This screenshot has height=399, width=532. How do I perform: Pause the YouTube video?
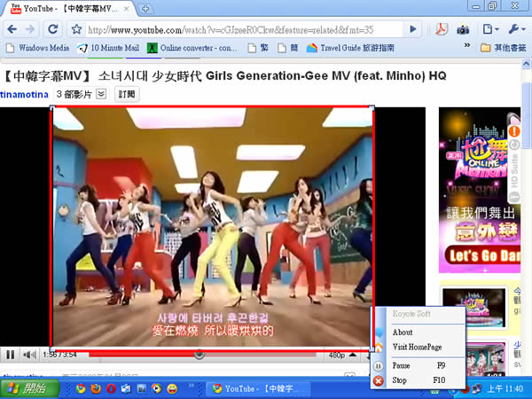(11, 355)
